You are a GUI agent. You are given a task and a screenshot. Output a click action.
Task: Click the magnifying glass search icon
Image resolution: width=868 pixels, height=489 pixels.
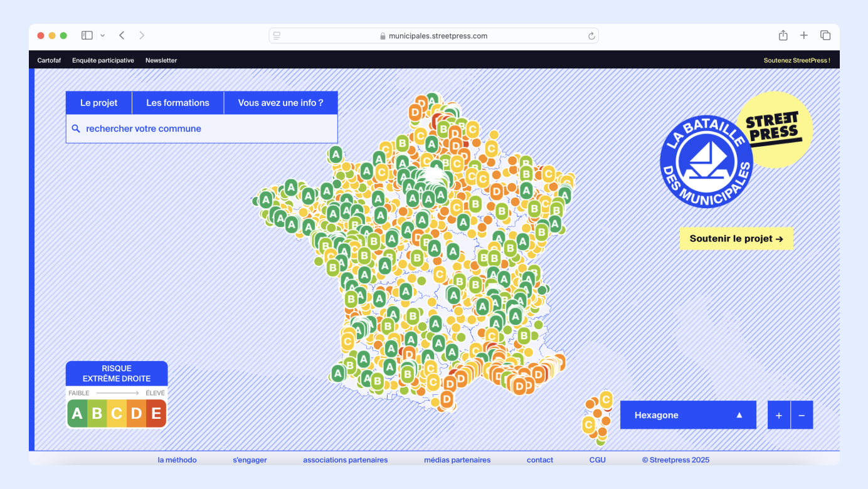[x=76, y=129]
